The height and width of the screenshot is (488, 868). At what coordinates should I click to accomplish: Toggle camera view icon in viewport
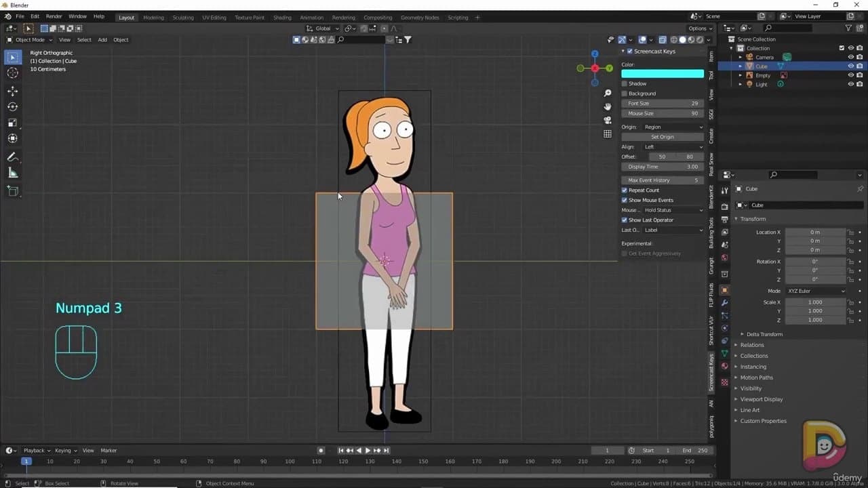coord(608,120)
